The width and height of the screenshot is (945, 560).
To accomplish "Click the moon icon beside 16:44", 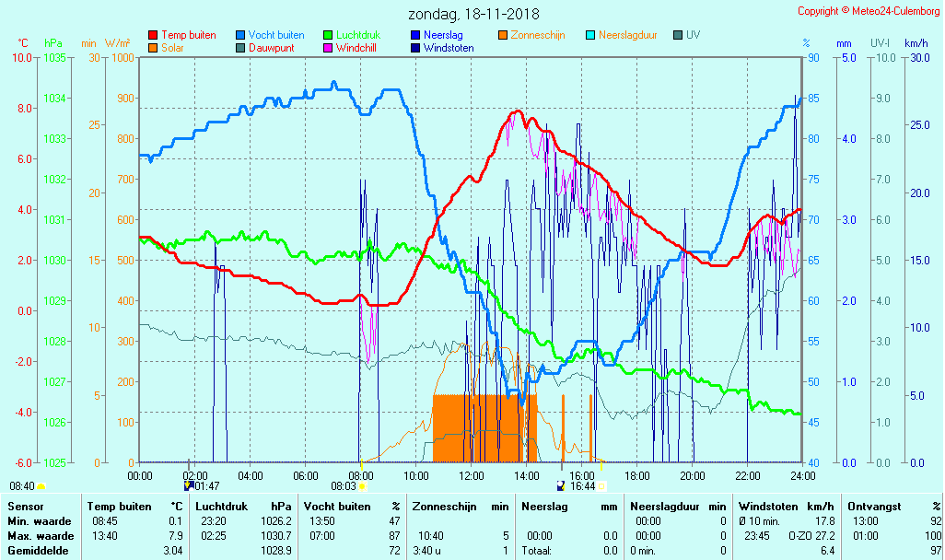I will pos(561,485).
